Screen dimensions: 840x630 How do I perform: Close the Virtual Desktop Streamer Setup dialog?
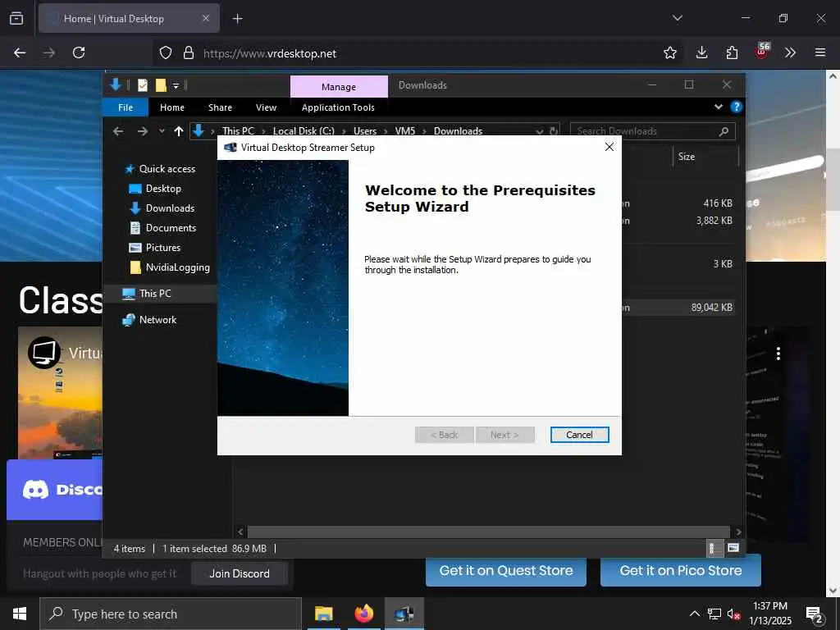609,148
